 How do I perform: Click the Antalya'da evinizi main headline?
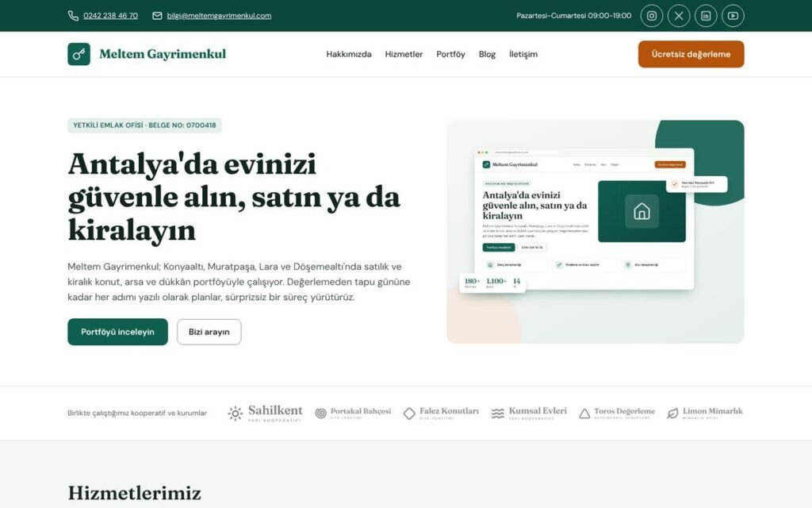pyautogui.click(x=234, y=197)
